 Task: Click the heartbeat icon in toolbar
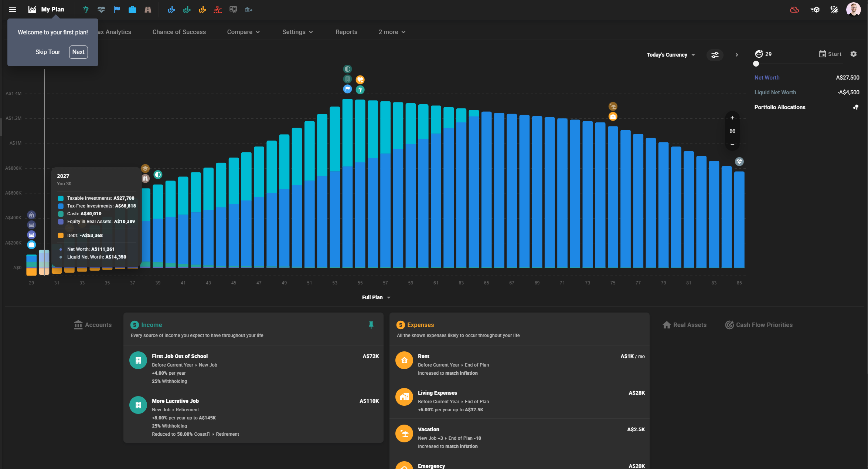point(101,10)
